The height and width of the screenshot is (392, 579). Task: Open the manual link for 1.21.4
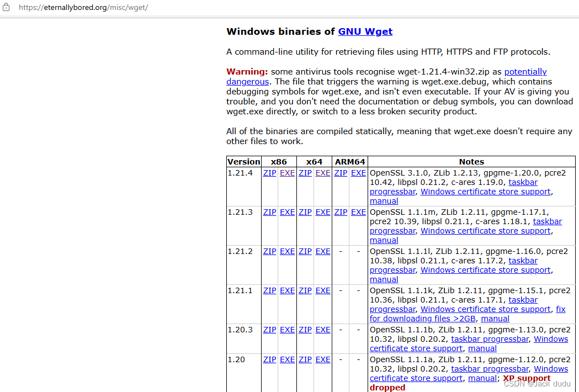pos(384,201)
